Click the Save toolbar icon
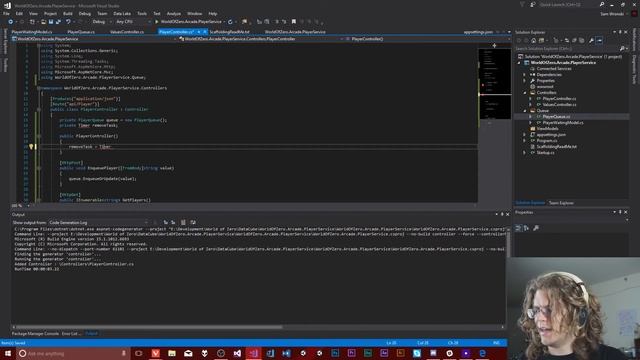The image size is (640, 360). [51, 22]
